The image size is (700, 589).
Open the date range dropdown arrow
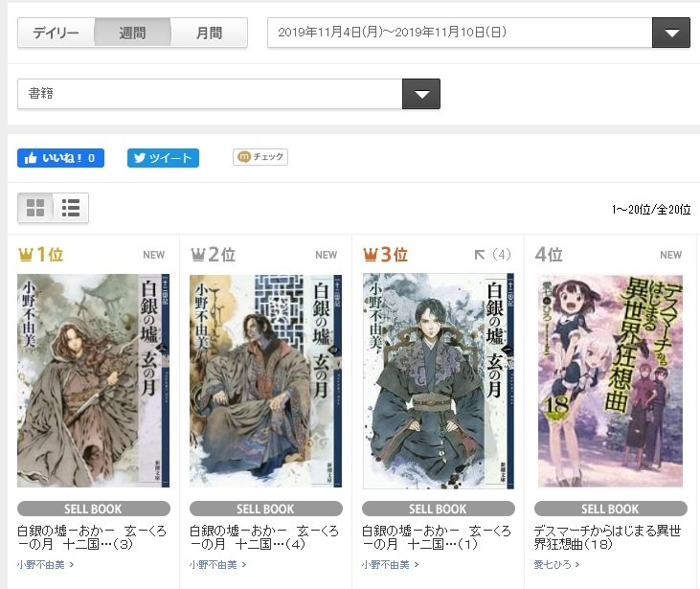(671, 33)
